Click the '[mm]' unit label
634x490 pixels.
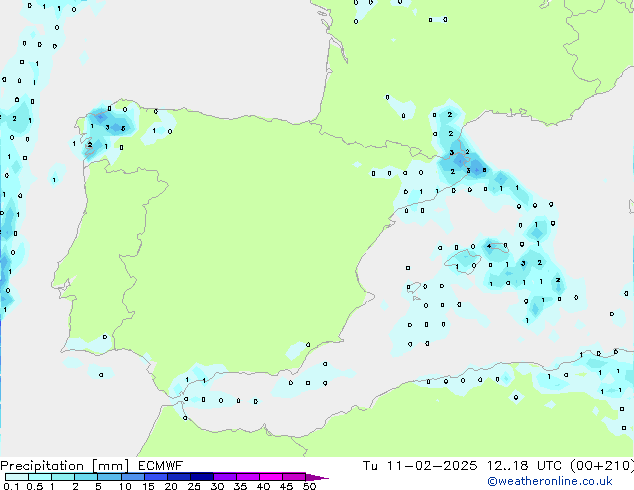point(111,466)
